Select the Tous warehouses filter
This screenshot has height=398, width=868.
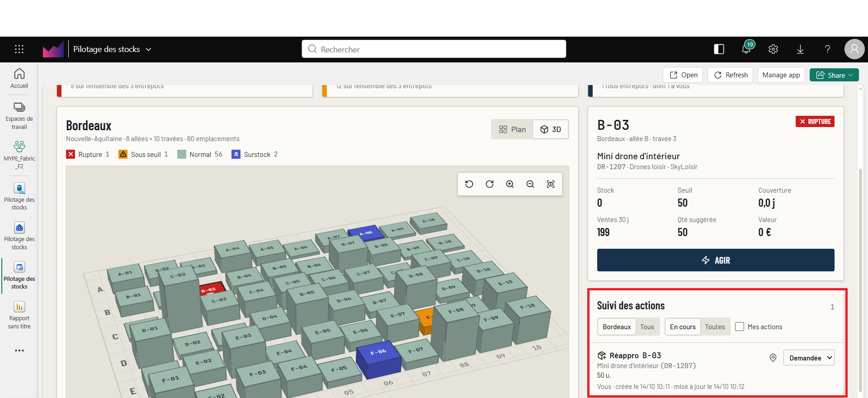(x=647, y=327)
